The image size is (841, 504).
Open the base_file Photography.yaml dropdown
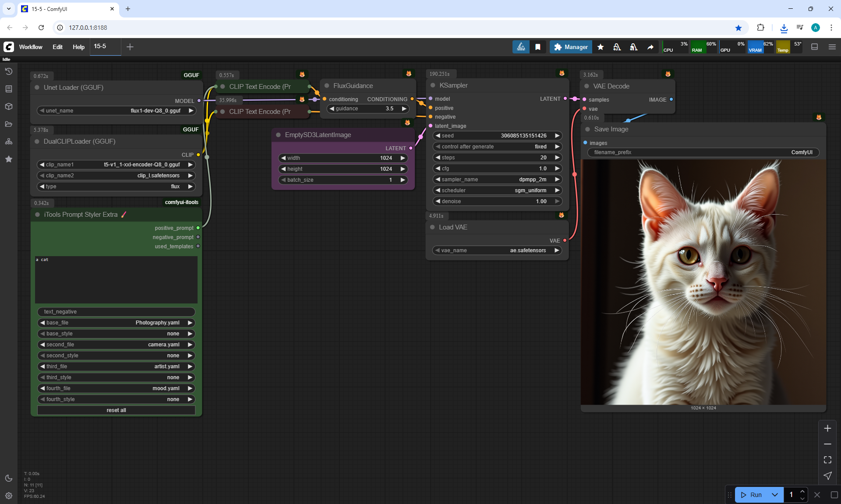click(116, 323)
